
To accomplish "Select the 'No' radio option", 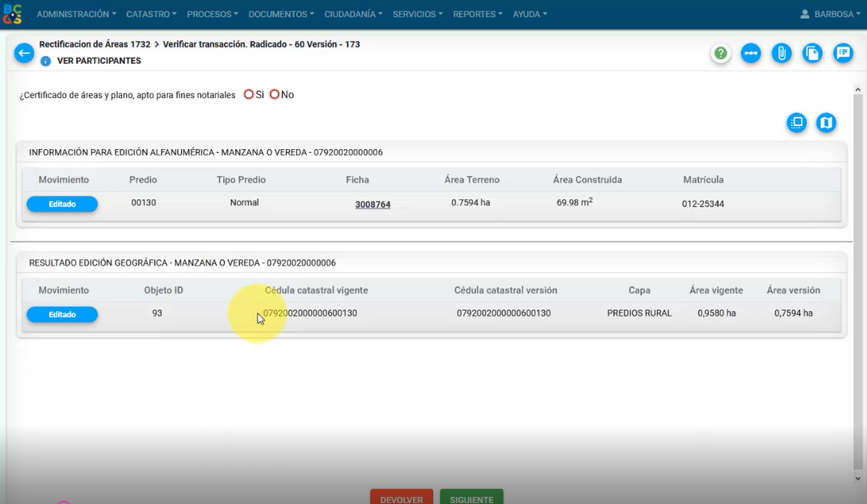I will (274, 94).
